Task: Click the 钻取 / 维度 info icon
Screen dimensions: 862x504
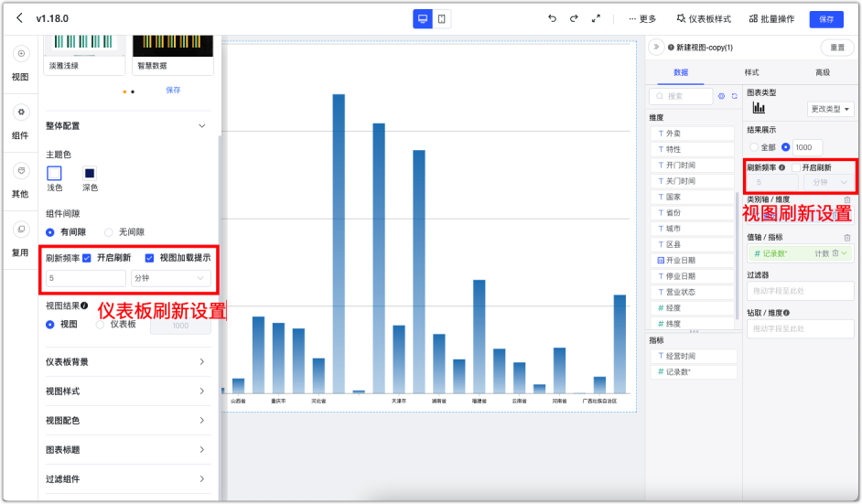Action: [x=786, y=313]
